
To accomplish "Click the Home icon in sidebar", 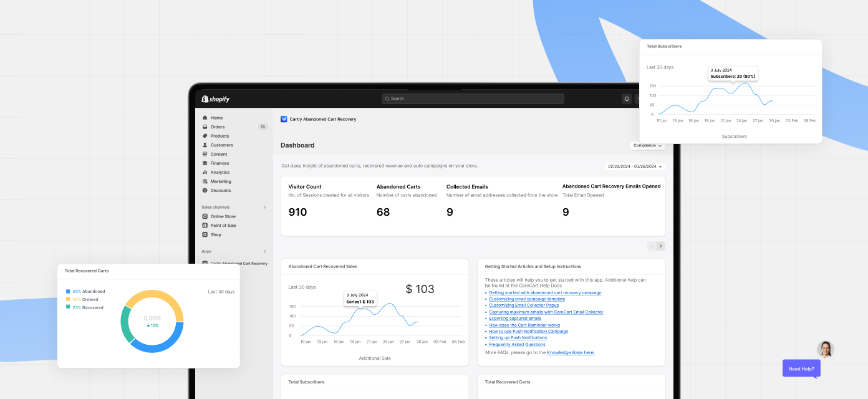I will click(205, 118).
